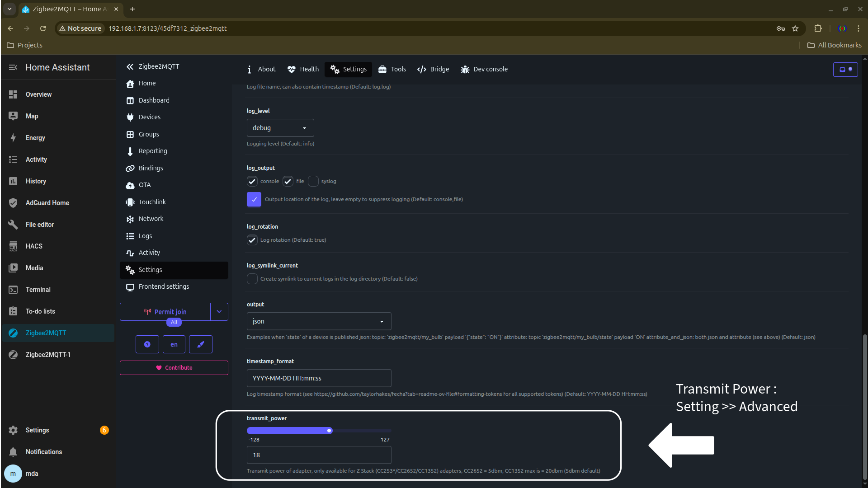The image size is (868, 488).
Task: Open All Bookmarks folder
Action: pos(835,45)
